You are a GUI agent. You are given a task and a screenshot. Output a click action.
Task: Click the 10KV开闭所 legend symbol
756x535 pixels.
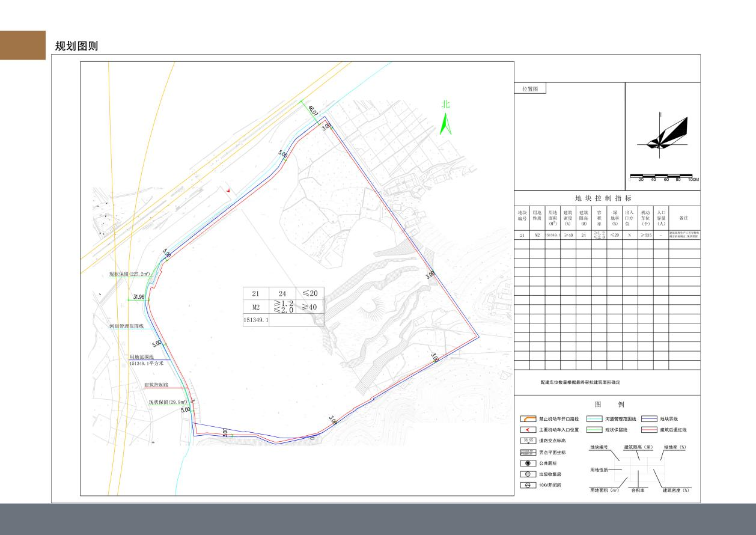coord(528,485)
